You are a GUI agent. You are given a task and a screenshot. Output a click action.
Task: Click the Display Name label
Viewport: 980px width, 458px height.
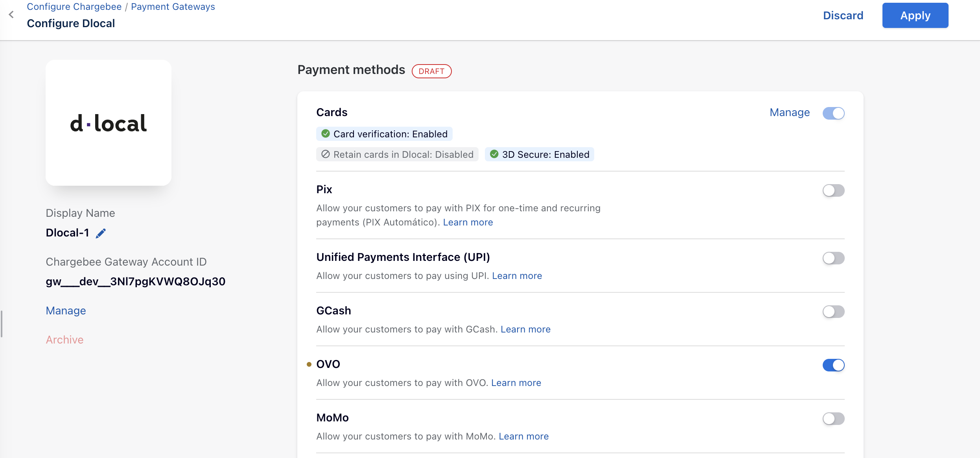click(80, 213)
